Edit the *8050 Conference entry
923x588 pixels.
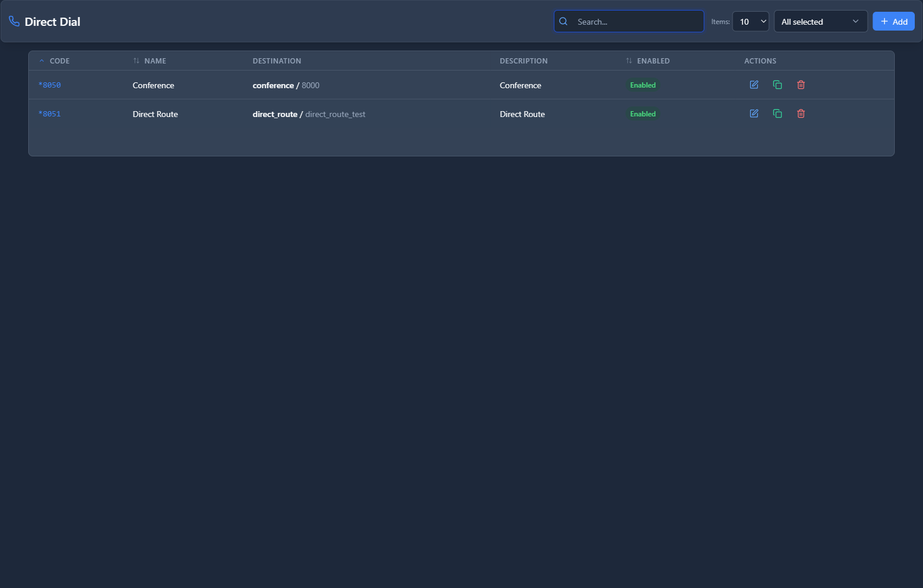tap(754, 85)
